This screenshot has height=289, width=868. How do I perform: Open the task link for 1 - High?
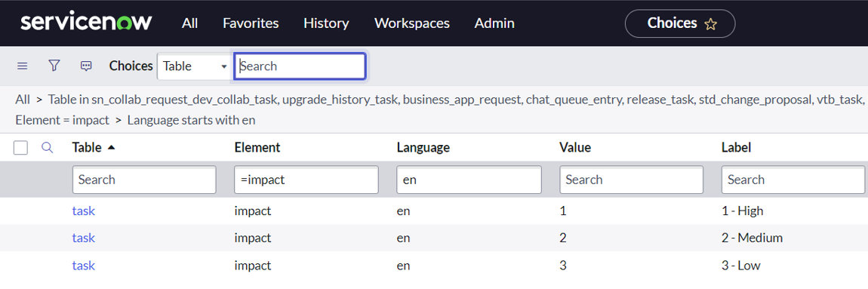coord(84,211)
